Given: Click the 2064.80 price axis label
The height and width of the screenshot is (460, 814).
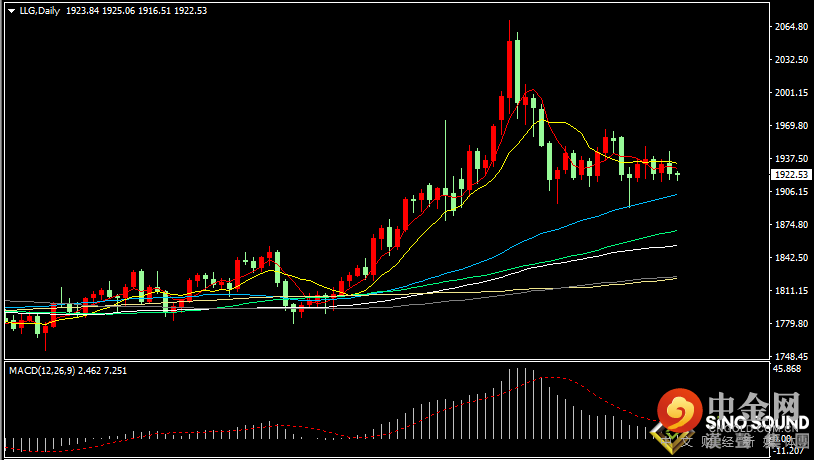Looking at the screenshot, I should pos(792,26).
